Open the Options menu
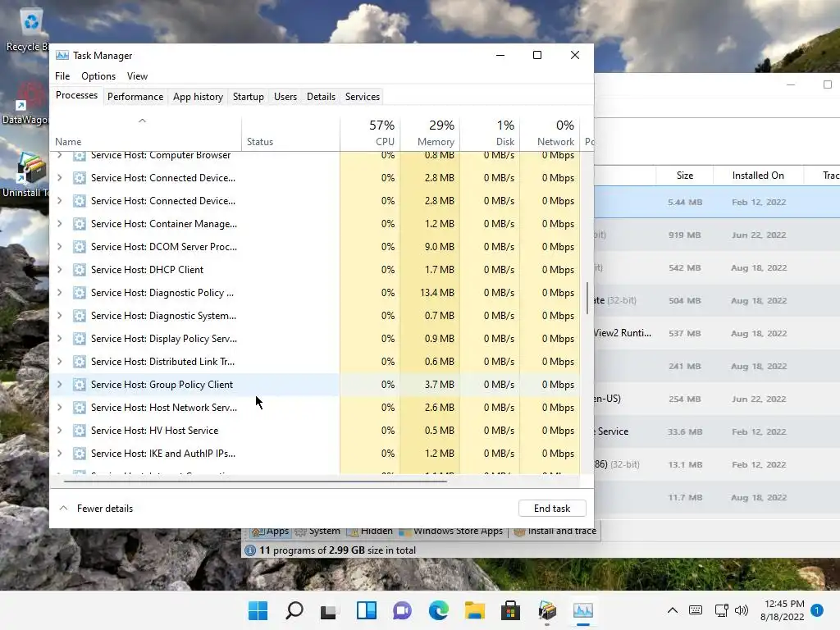 tap(98, 76)
